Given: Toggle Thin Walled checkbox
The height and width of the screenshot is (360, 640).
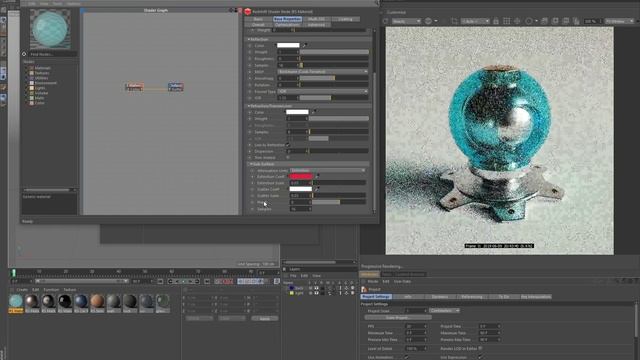Looking at the screenshot, I should (x=288, y=158).
